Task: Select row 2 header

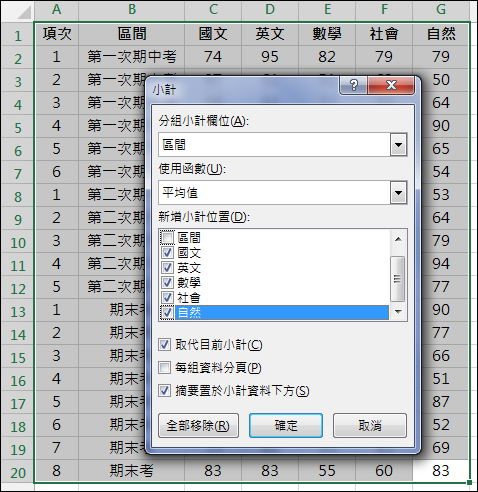Action: [18, 57]
